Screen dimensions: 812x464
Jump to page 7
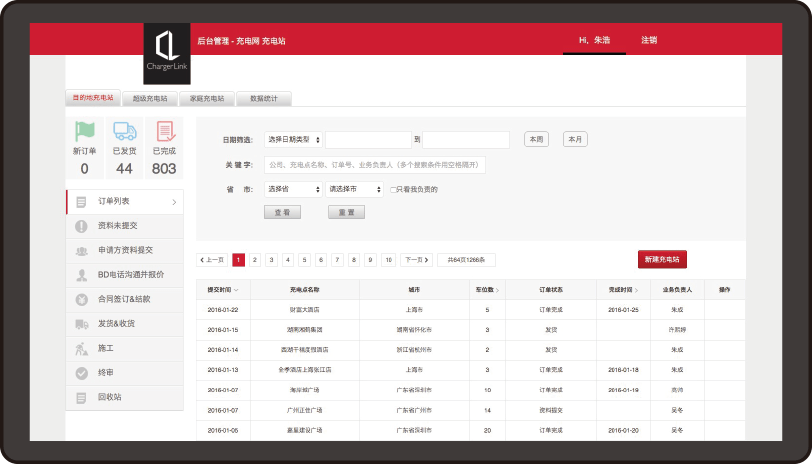[338, 260]
